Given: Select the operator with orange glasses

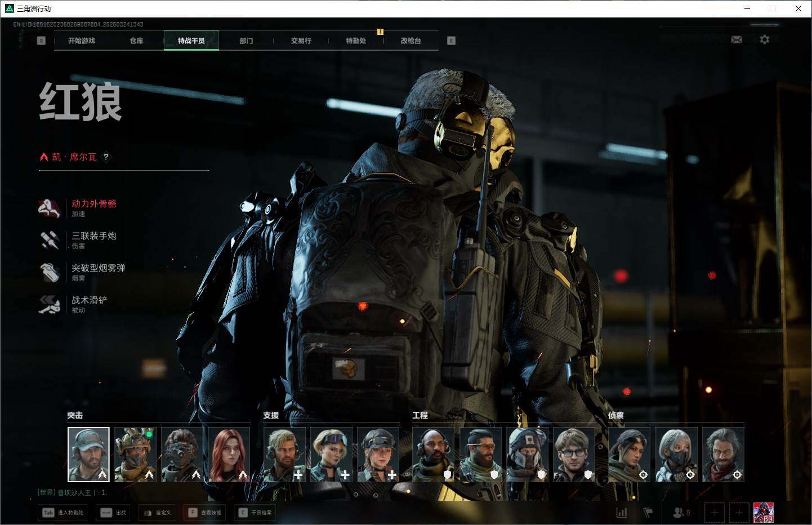Looking at the screenshot, I should pos(480,455).
